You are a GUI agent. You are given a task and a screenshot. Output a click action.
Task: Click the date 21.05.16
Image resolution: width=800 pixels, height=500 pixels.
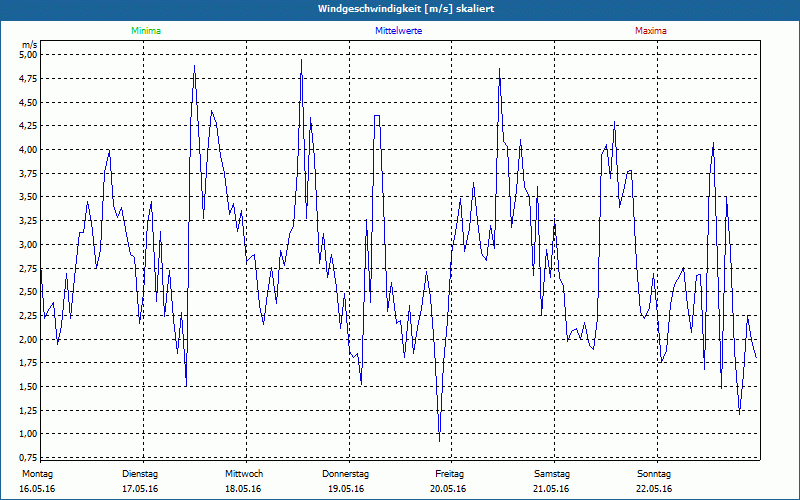[551, 489]
